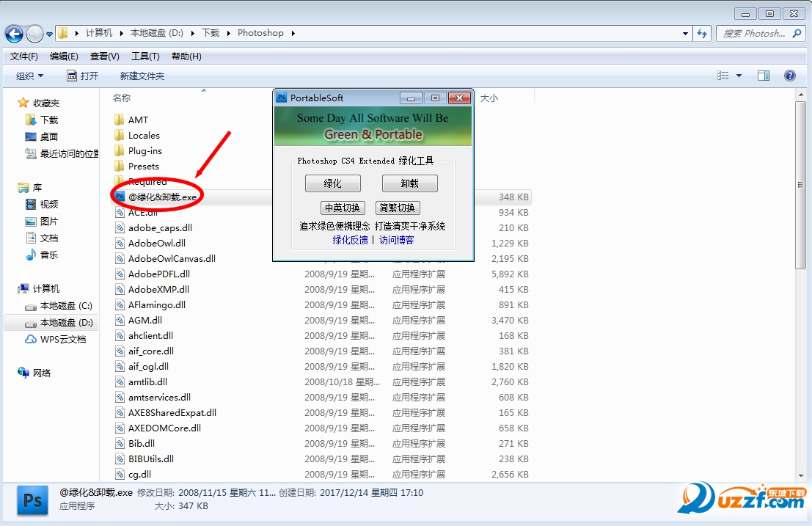Select the AdobeXMP.dll file
Screen dimensions: 812x526
[x=153, y=289]
